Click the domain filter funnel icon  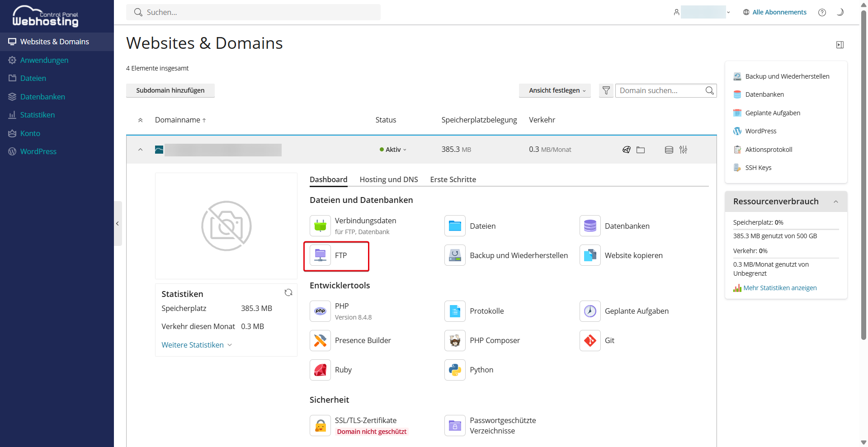[606, 90]
